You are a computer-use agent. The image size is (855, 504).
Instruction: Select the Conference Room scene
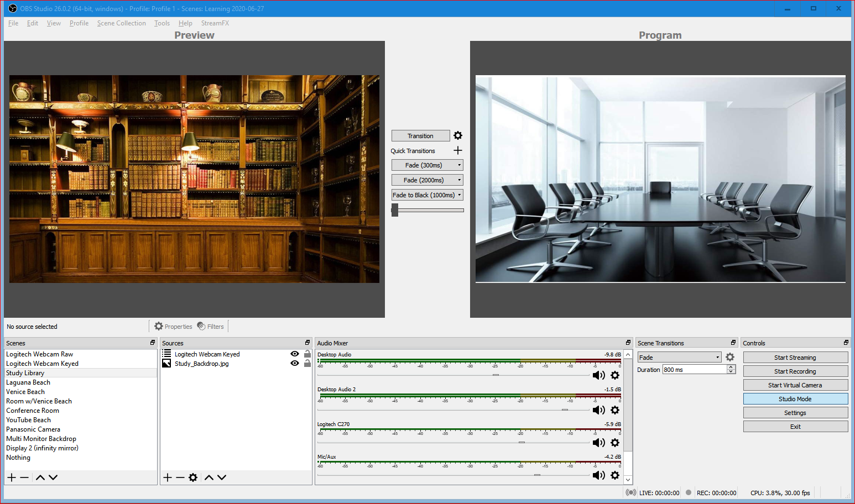click(32, 410)
